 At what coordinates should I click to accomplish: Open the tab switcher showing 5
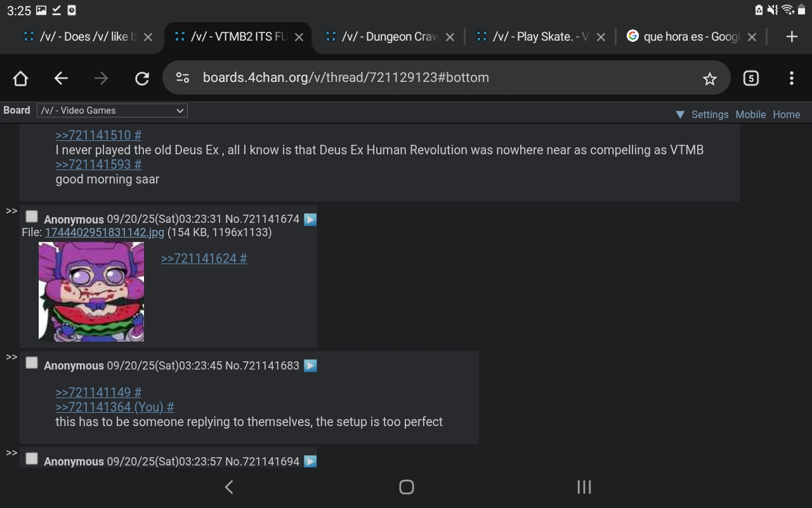click(750, 78)
